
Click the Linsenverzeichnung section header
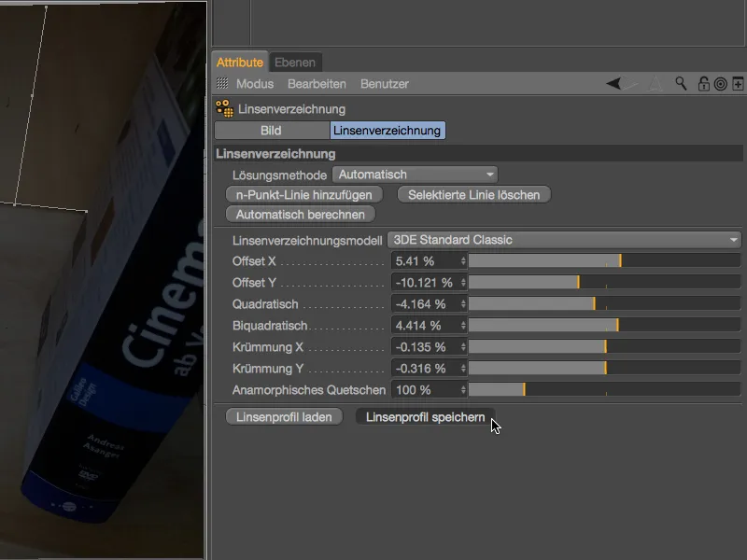[x=478, y=154]
